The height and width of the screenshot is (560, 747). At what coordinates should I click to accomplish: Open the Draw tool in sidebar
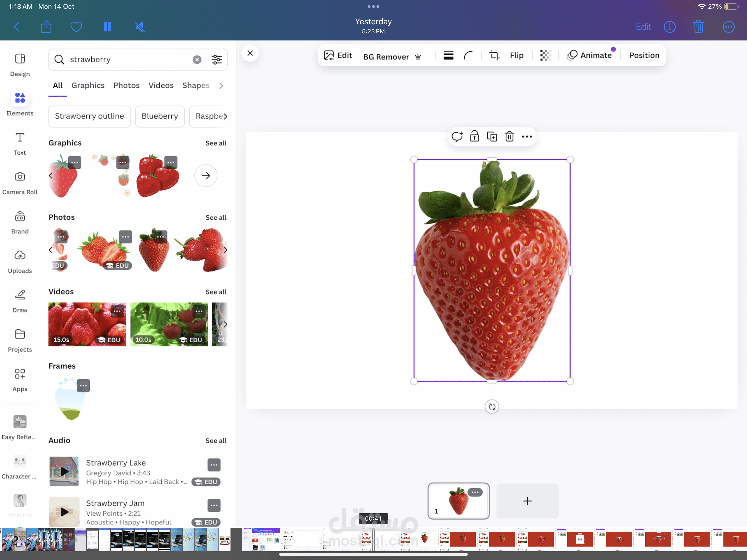pyautogui.click(x=20, y=301)
